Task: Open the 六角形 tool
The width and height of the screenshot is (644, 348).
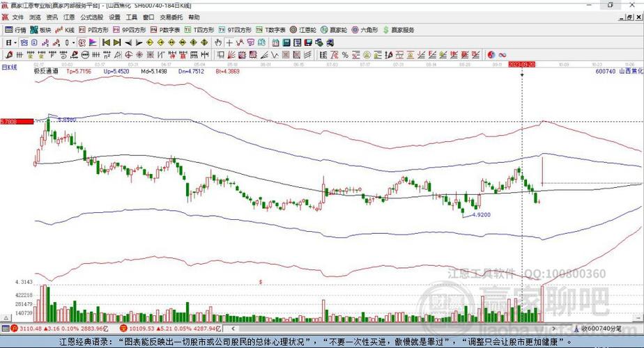Action: 365,30
